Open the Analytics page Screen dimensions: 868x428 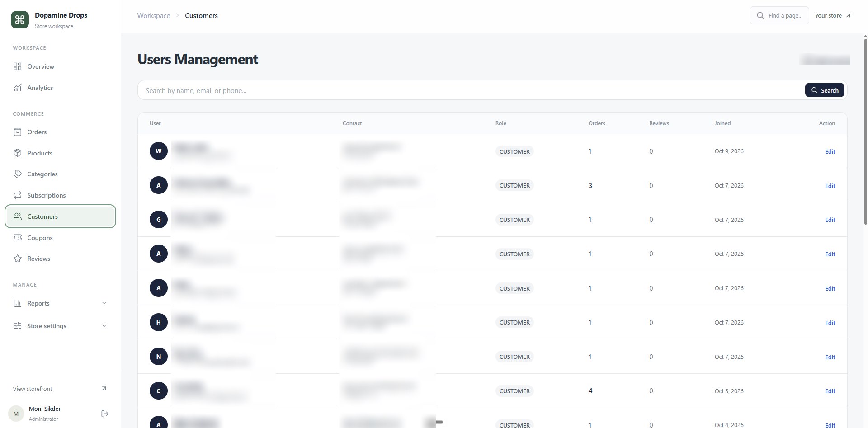click(60, 88)
